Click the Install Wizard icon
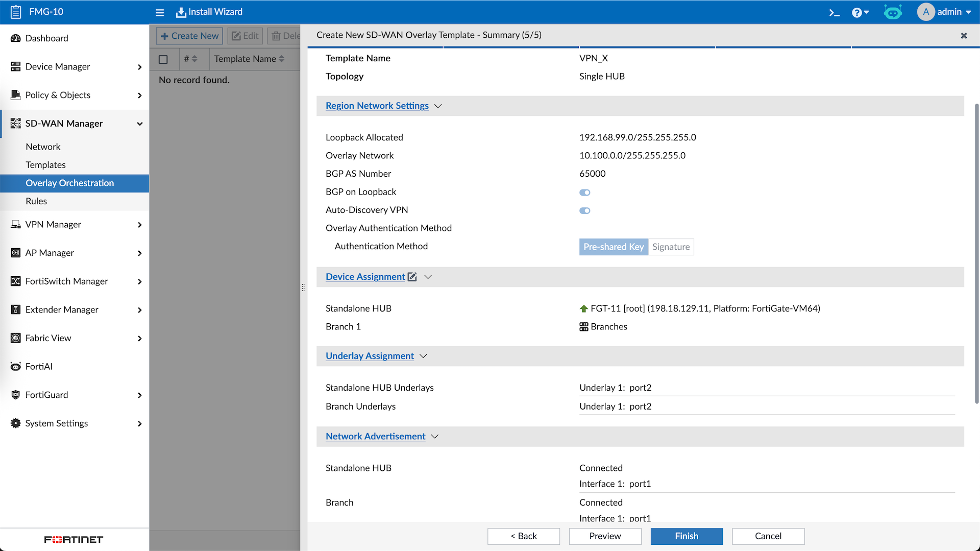Image resolution: width=980 pixels, height=551 pixels. [181, 12]
